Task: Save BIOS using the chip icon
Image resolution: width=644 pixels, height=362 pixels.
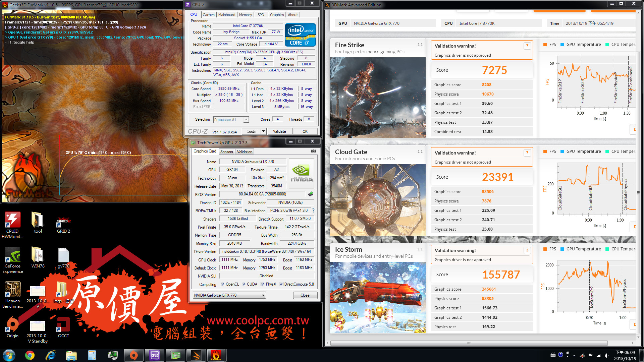Action: 311,194
